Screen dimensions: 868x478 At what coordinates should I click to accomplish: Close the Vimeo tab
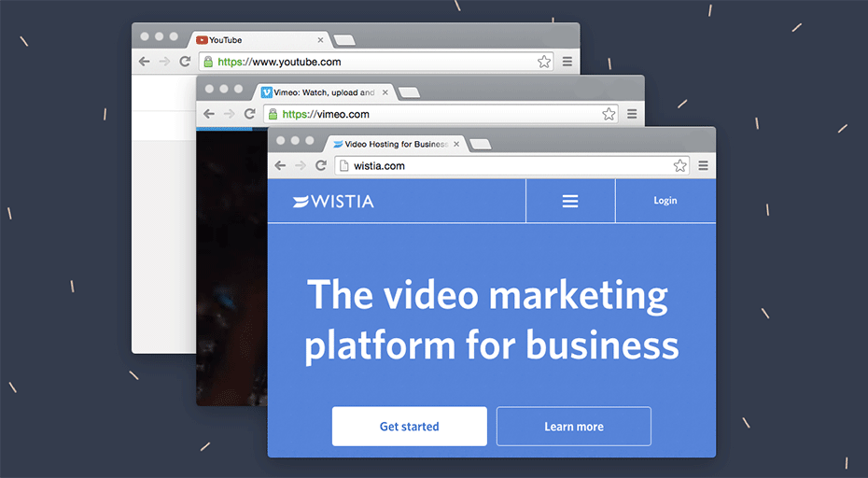[x=385, y=92]
